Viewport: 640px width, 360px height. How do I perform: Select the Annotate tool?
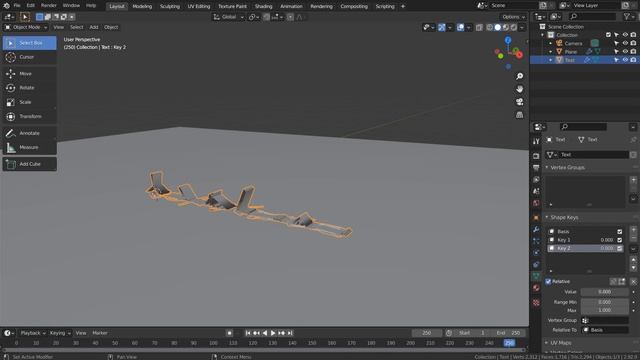[x=29, y=133]
